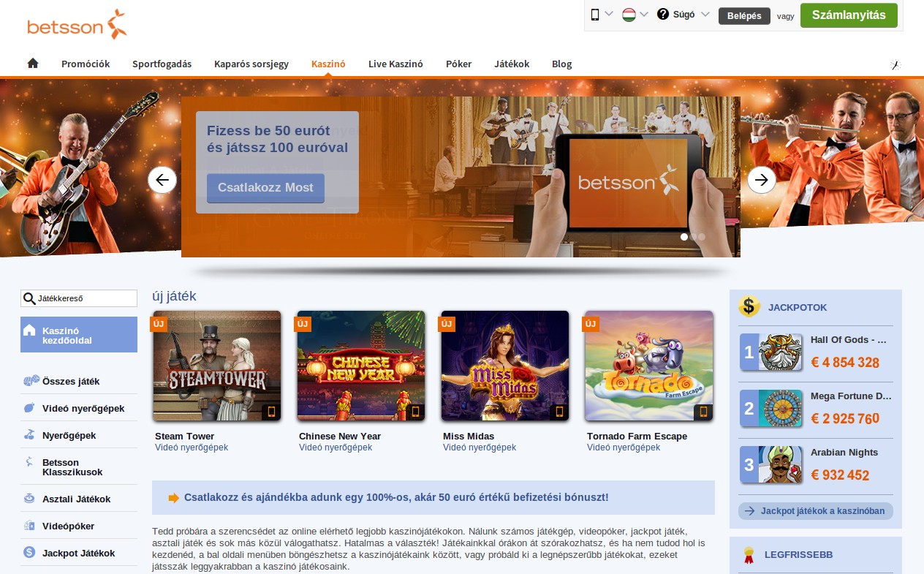Image resolution: width=924 pixels, height=574 pixels.
Task: Show previous banner slide with left arrow
Action: point(162,179)
